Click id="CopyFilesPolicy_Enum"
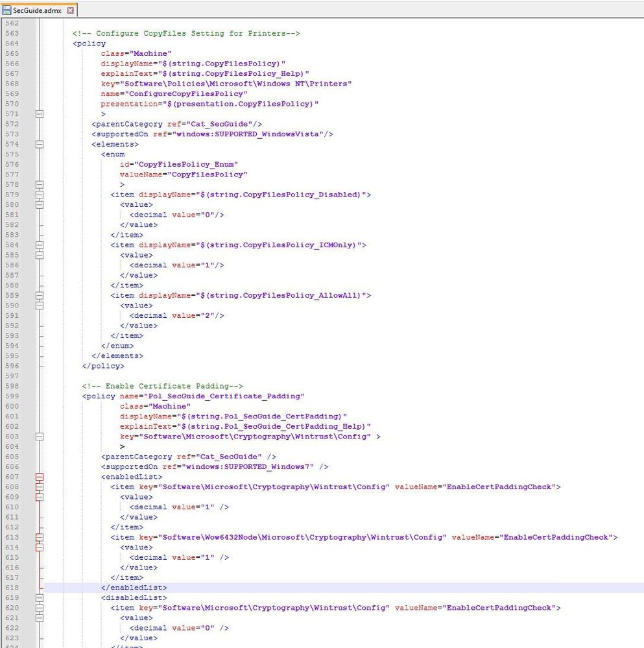This screenshot has width=644, height=648. (179, 165)
